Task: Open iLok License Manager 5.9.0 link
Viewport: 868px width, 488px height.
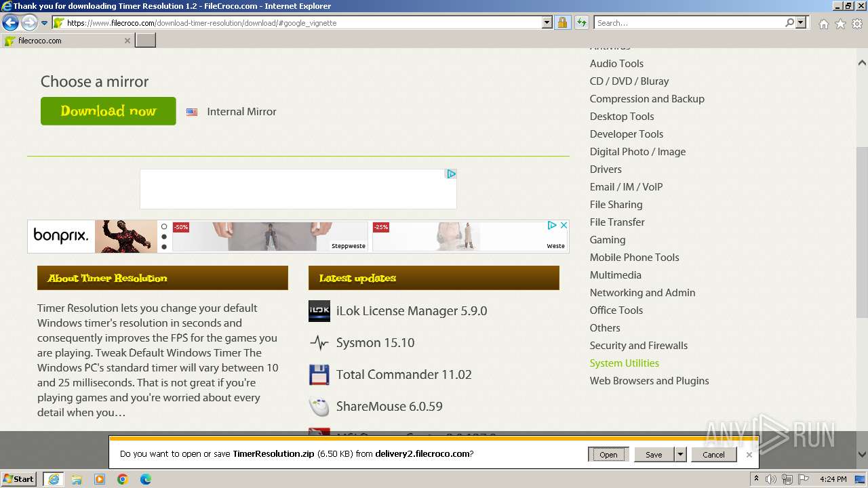Action: coord(412,311)
